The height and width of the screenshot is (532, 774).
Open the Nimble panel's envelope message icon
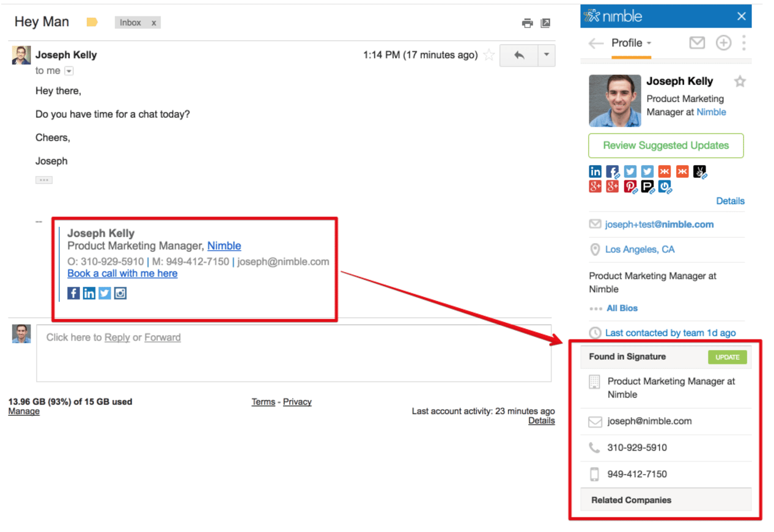click(697, 43)
